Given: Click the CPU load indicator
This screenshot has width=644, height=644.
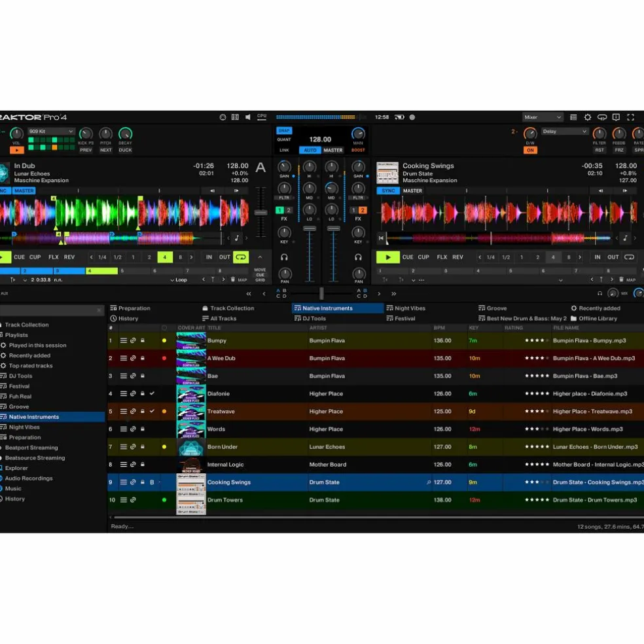Looking at the screenshot, I should coord(262,116).
